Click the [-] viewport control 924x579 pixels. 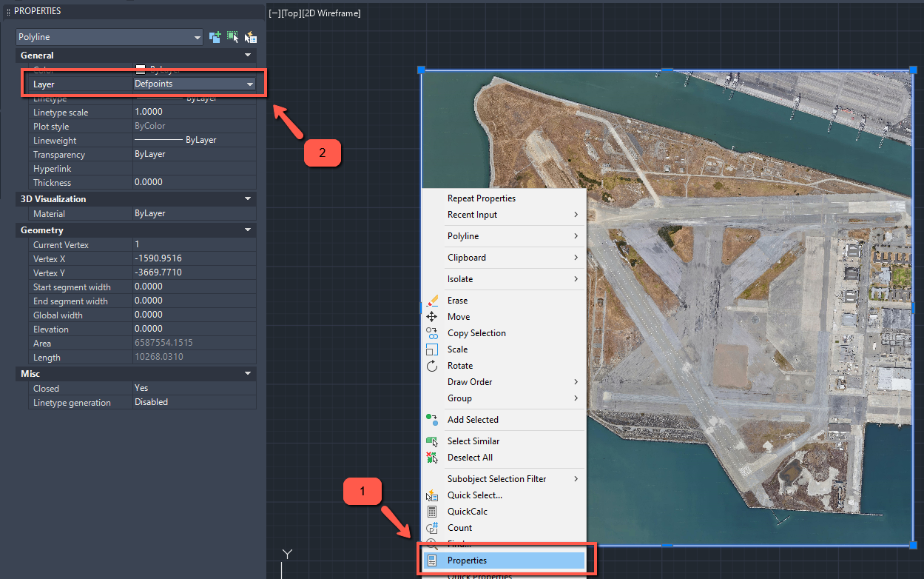[275, 13]
